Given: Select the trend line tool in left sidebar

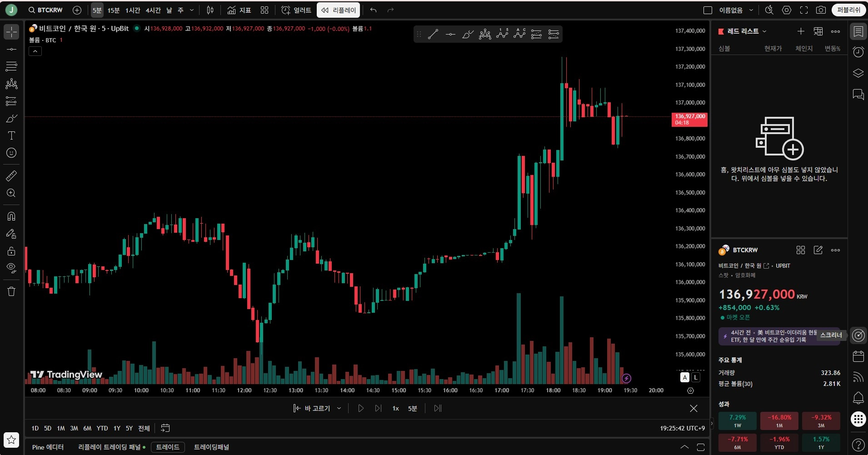Looking at the screenshot, I should point(11,49).
